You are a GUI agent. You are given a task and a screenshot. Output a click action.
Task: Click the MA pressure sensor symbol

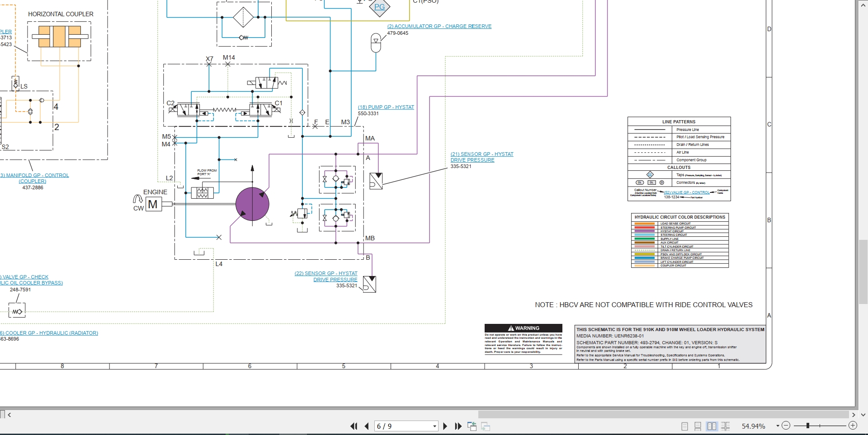tap(376, 181)
